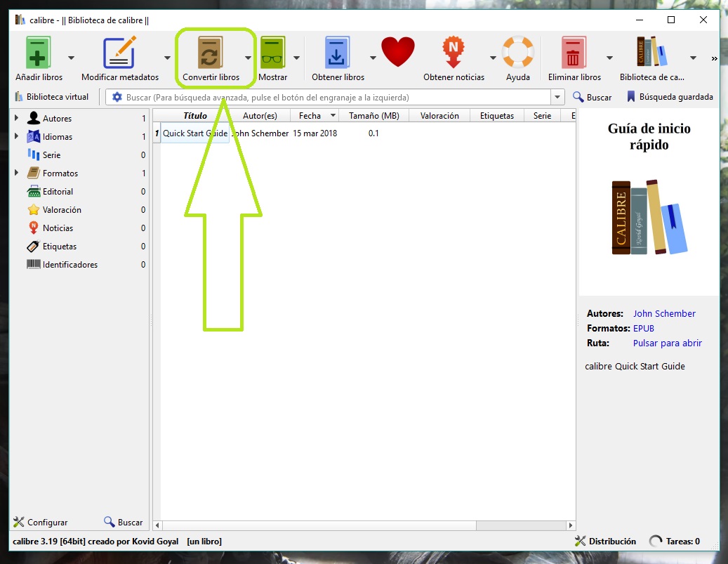The height and width of the screenshot is (564, 728).
Task: Open the Ayuda lifebuoy icon
Action: 517,53
